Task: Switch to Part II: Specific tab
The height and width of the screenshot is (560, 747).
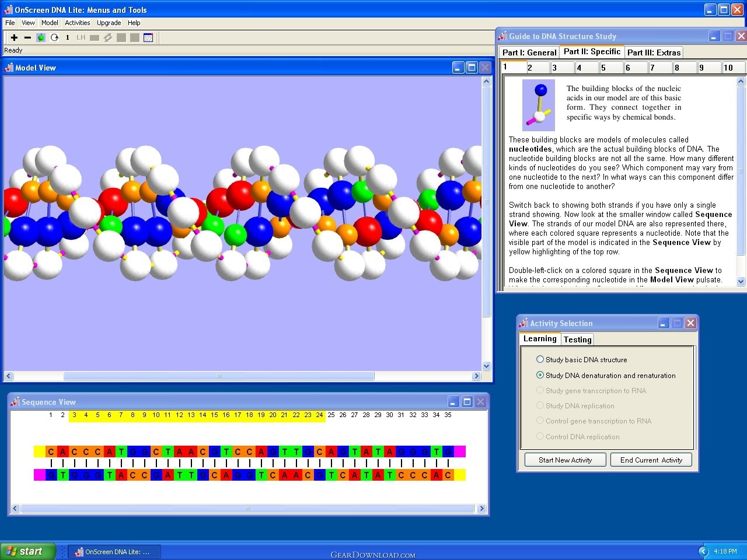Action: tap(592, 51)
